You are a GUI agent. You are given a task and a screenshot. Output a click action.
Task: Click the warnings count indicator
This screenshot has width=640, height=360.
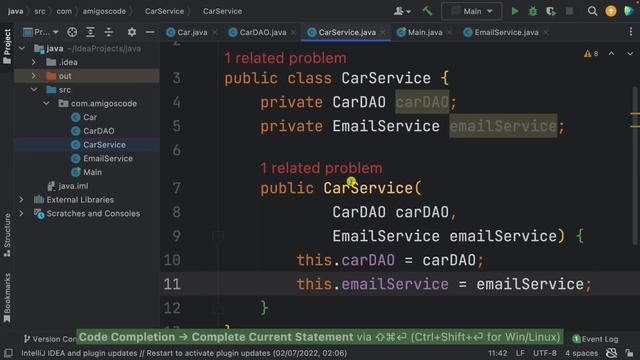click(591, 53)
